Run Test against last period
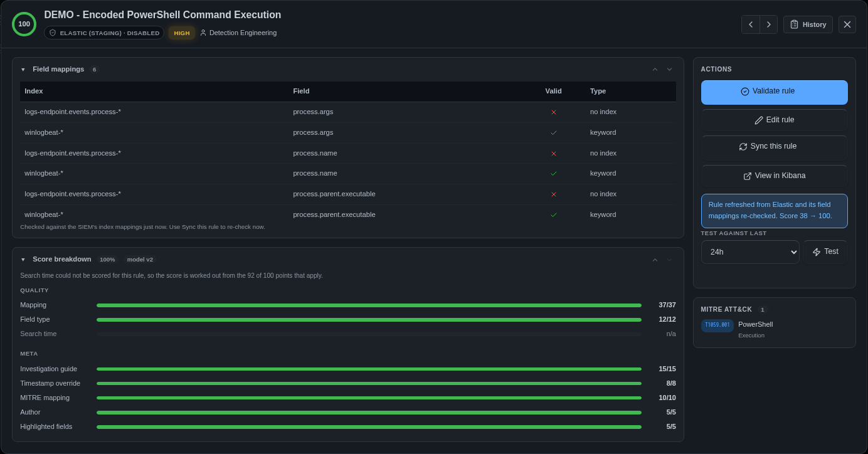The width and height of the screenshot is (868, 454). tap(825, 252)
